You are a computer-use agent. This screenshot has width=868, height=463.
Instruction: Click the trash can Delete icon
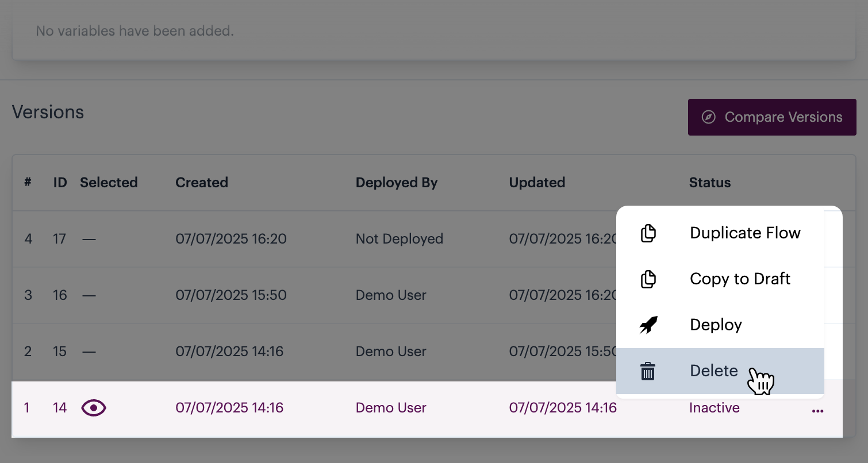pos(648,371)
